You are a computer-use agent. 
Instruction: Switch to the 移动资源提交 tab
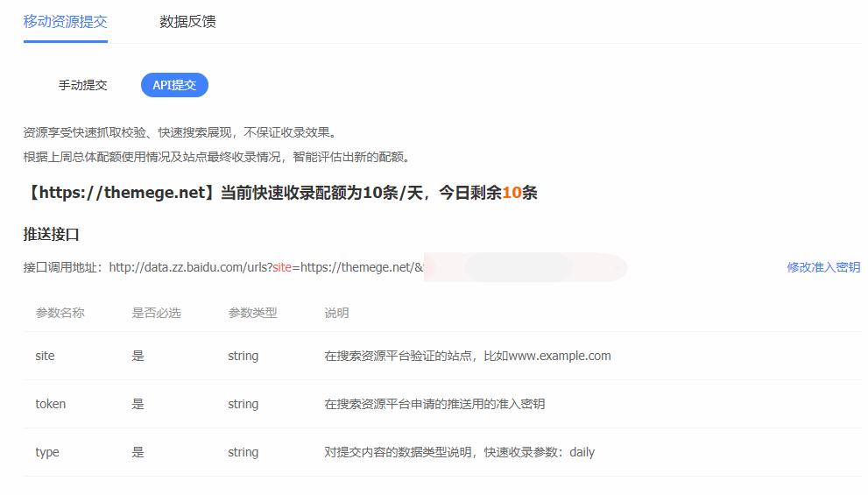pos(66,22)
